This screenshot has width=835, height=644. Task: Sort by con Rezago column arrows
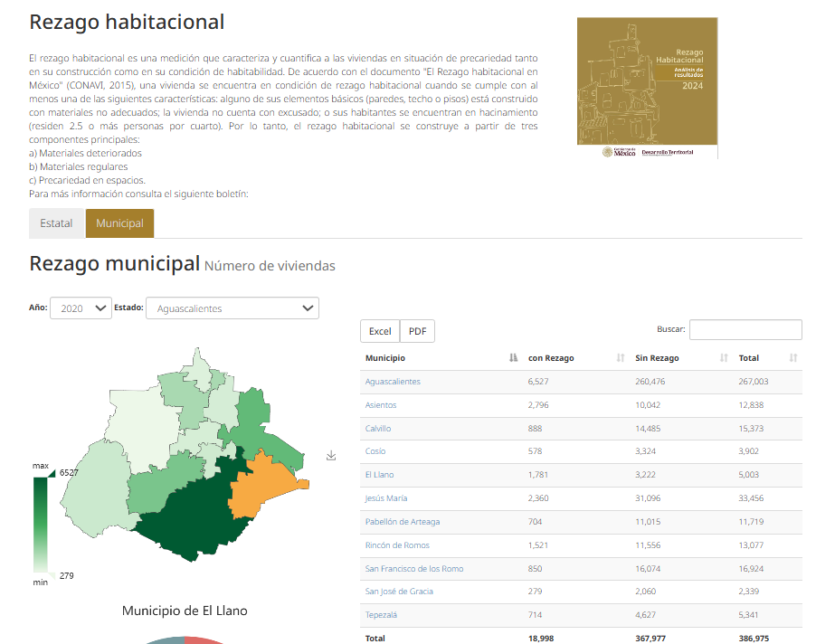620,357
